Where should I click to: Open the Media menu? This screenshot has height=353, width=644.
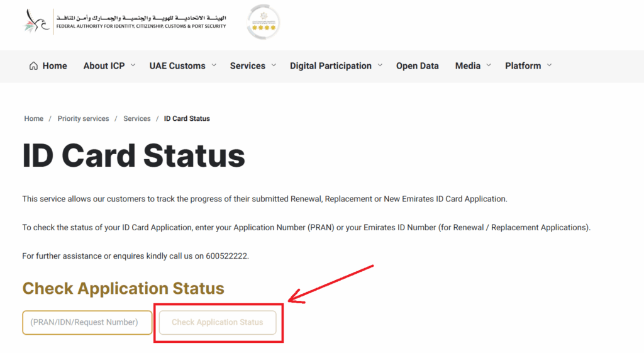point(467,65)
